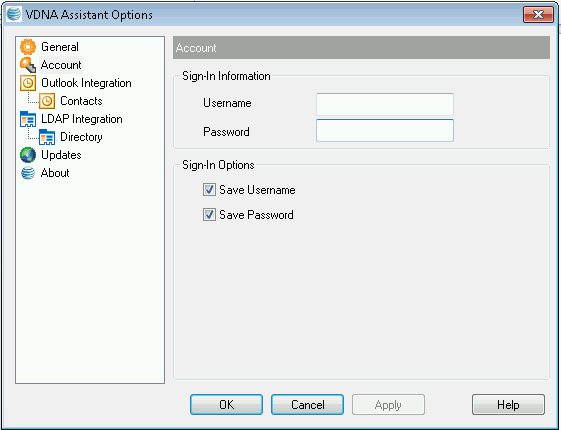Viewport: 561px width, 430px height.
Task: Open the Contacts sub-item
Action: [x=81, y=101]
